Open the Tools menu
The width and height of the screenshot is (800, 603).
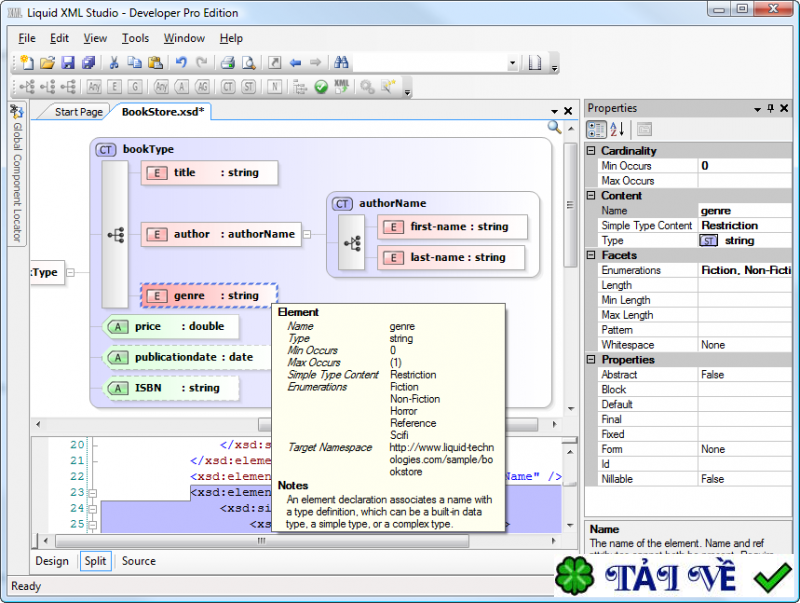pyautogui.click(x=135, y=38)
